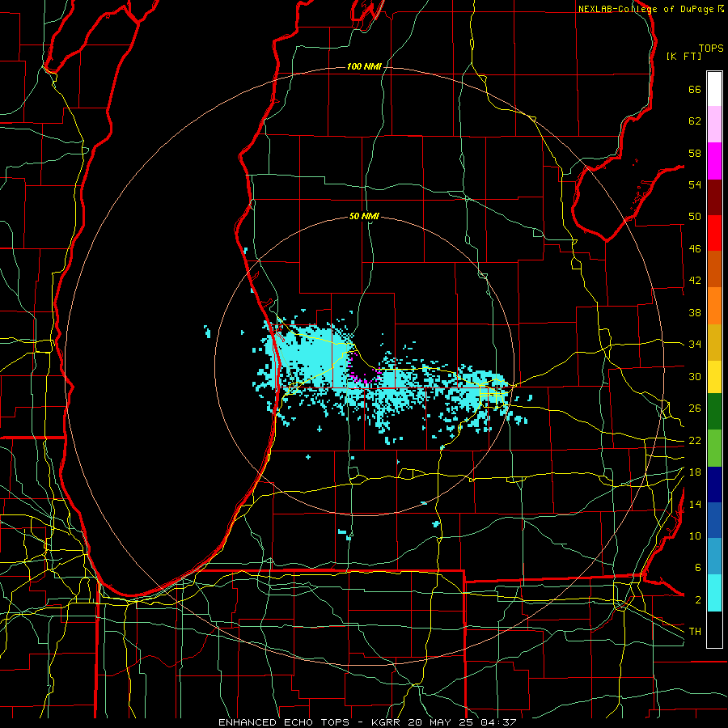Image resolution: width=728 pixels, height=728 pixels.
Task: Click the '[K FT]' units label
Action: tap(684, 56)
